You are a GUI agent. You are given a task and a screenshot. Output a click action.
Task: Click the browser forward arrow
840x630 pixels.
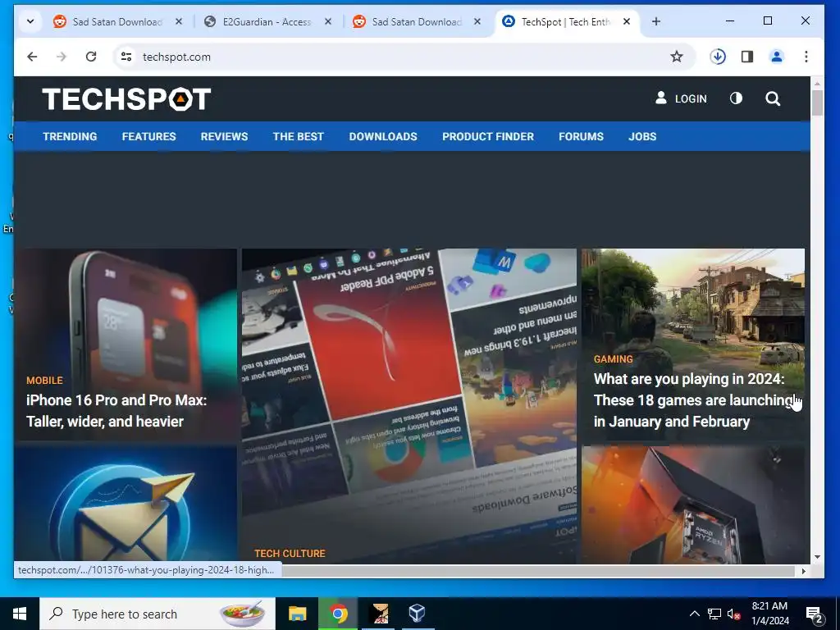point(62,57)
